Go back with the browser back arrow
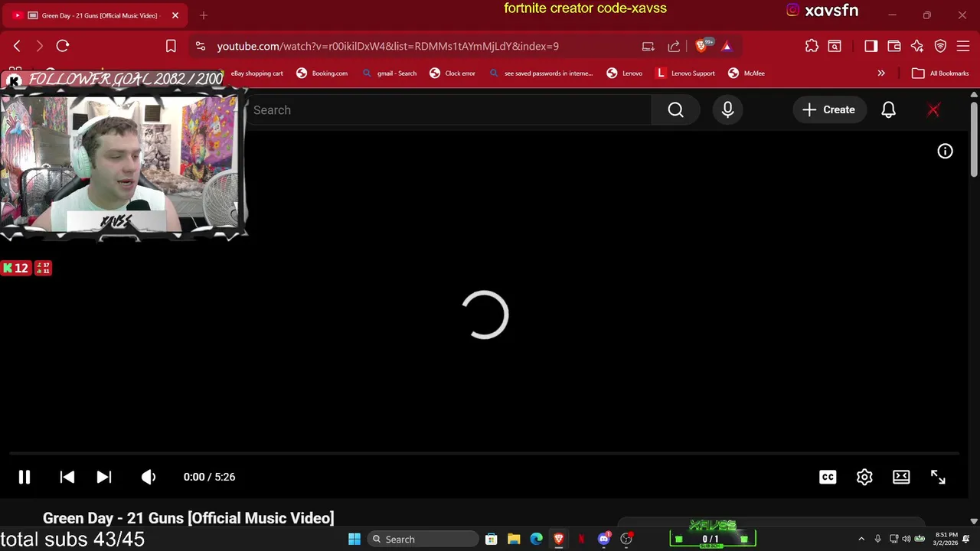The height and width of the screenshot is (551, 980). (17, 46)
